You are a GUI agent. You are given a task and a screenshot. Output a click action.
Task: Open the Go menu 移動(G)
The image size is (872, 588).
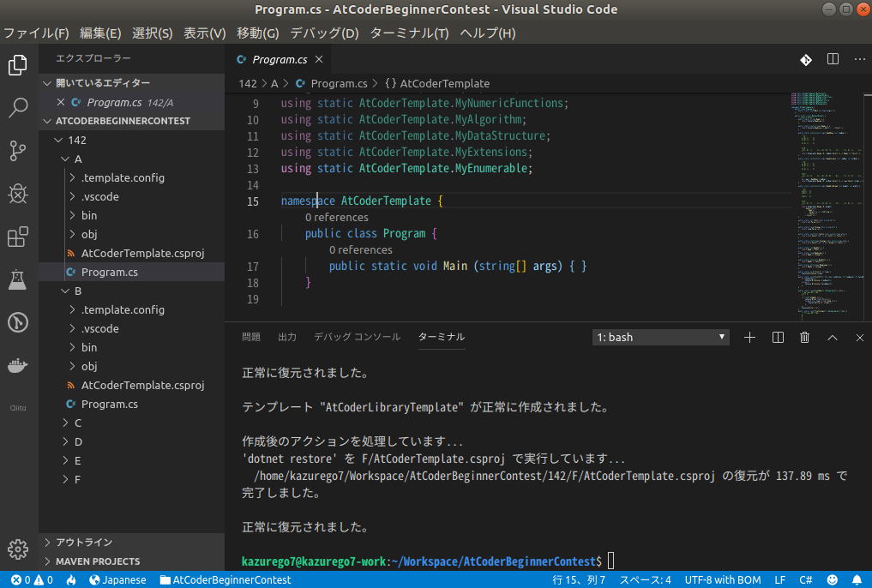click(x=258, y=33)
